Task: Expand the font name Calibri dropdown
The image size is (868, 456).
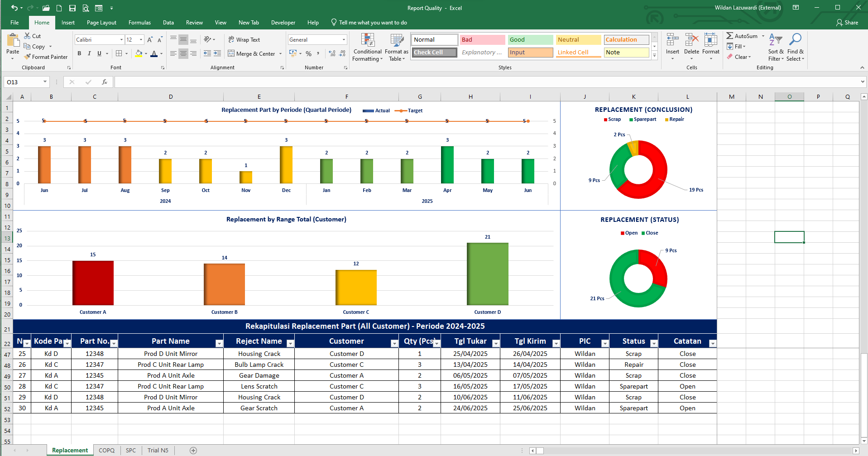Action: [121, 40]
